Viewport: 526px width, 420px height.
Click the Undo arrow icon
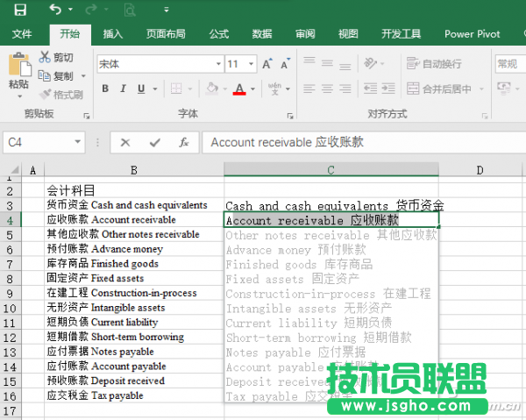click(56, 11)
